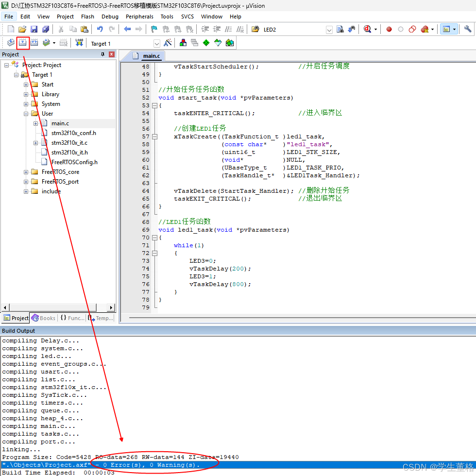Switch to the Functions tab
Viewport: 476px width, 476px height.
[x=72, y=318]
